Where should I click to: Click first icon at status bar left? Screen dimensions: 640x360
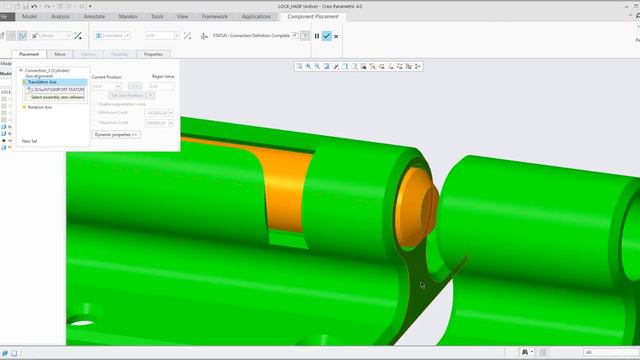click(x=5, y=353)
